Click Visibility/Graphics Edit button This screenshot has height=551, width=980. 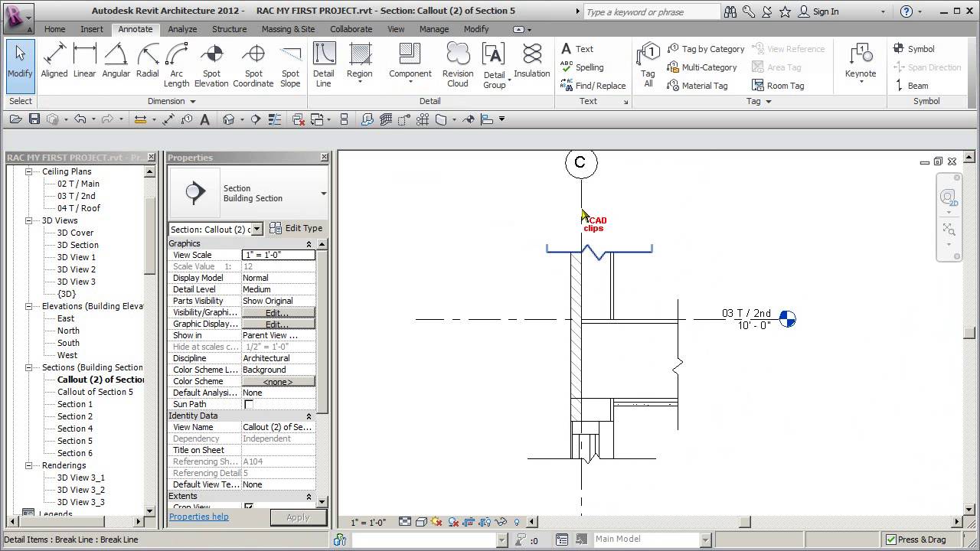pyautogui.click(x=278, y=312)
